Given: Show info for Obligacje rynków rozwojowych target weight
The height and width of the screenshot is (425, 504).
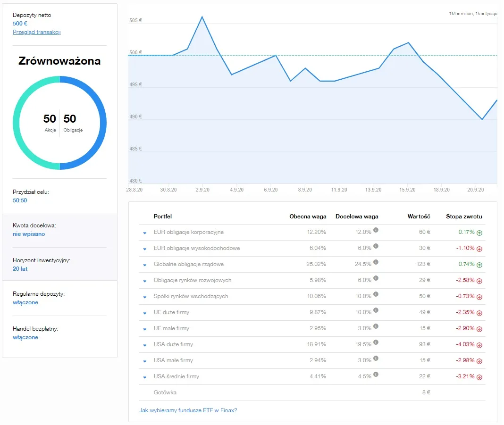Looking at the screenshot, I should click(x=376, y=278).
